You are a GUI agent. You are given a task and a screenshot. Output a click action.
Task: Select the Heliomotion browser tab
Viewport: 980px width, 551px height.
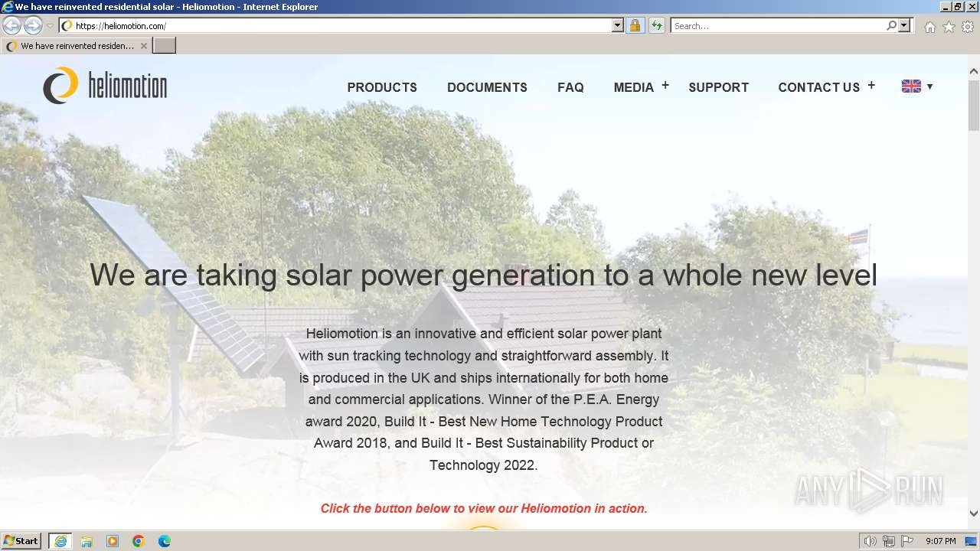pos(76,46)
